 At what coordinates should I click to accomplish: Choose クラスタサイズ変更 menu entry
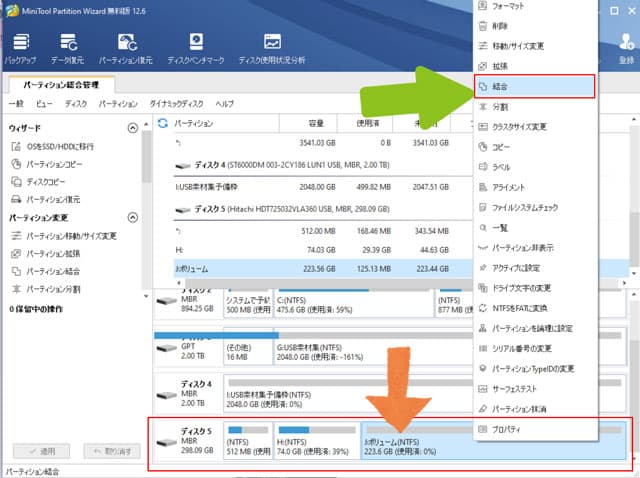536,127
